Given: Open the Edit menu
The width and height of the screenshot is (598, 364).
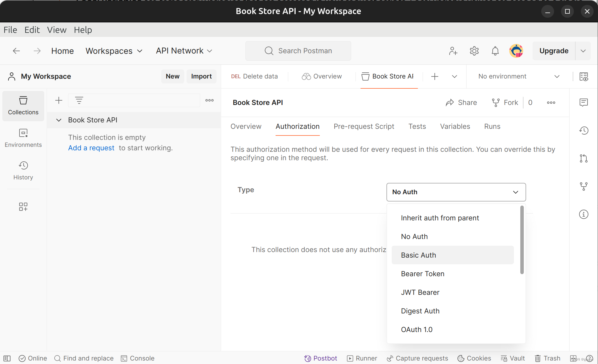Looking at the screenshot, I should (x=32, y=30).
